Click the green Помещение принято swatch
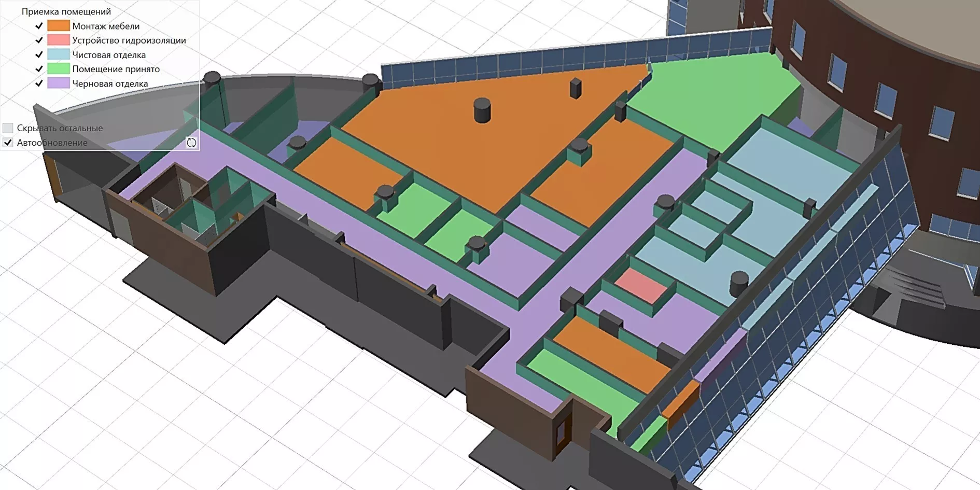Viewport: 980px width, 490px height. coord(58,69)
